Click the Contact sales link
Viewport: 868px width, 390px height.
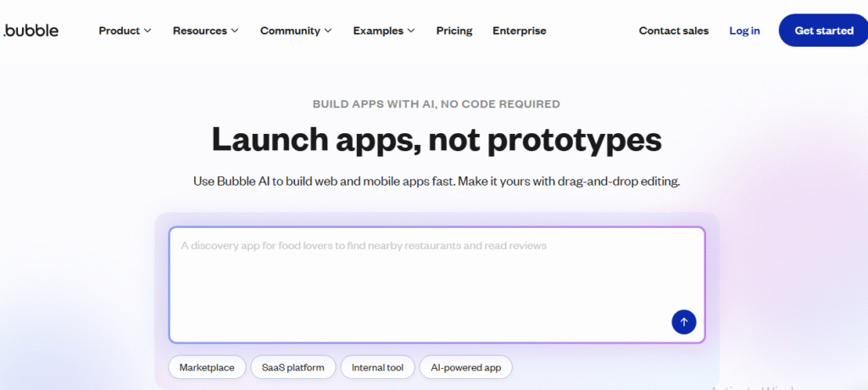coord(673,31)
